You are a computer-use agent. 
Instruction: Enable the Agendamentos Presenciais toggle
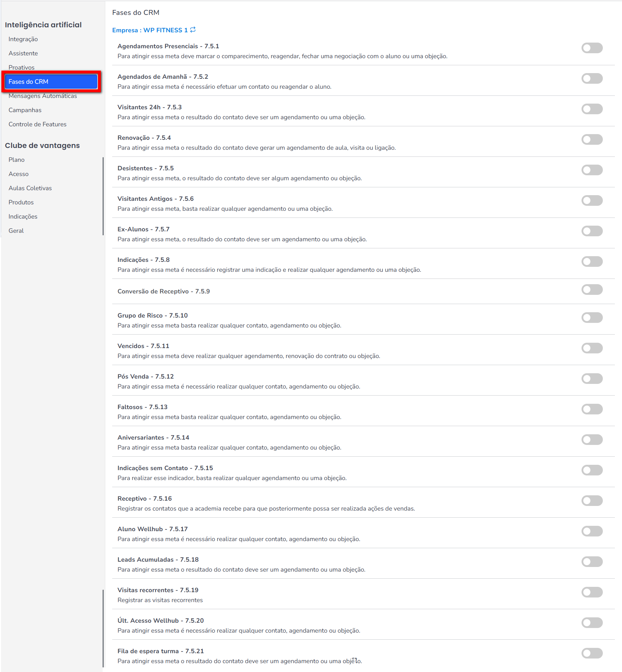point(592,48)
